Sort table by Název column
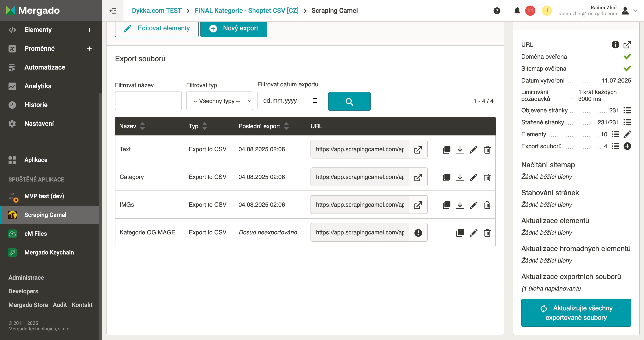644x340 pixels. (x=142, y=126)
